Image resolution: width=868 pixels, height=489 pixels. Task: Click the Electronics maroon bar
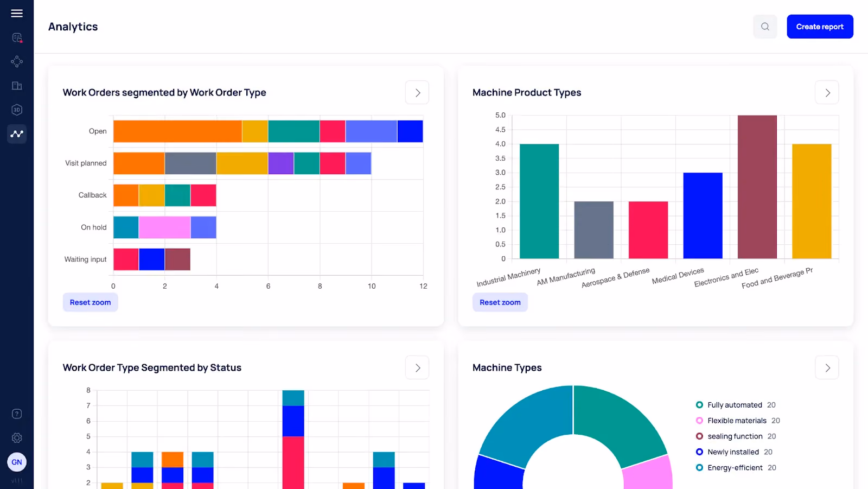(757, 187)
